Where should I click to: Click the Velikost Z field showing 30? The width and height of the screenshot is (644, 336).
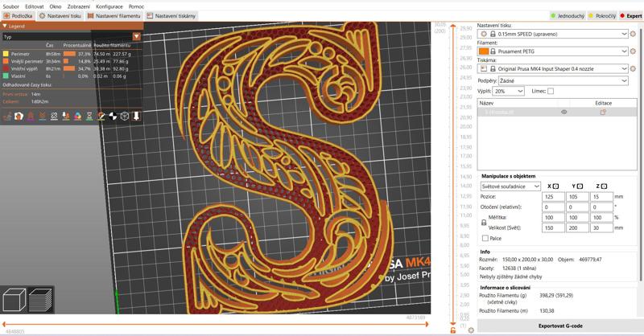tap(601, 227)
